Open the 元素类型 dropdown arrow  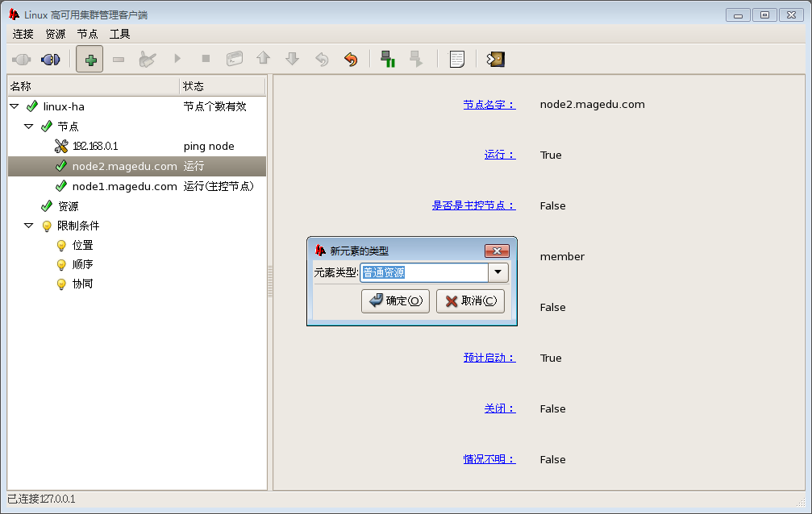click(x=498, y=272)
